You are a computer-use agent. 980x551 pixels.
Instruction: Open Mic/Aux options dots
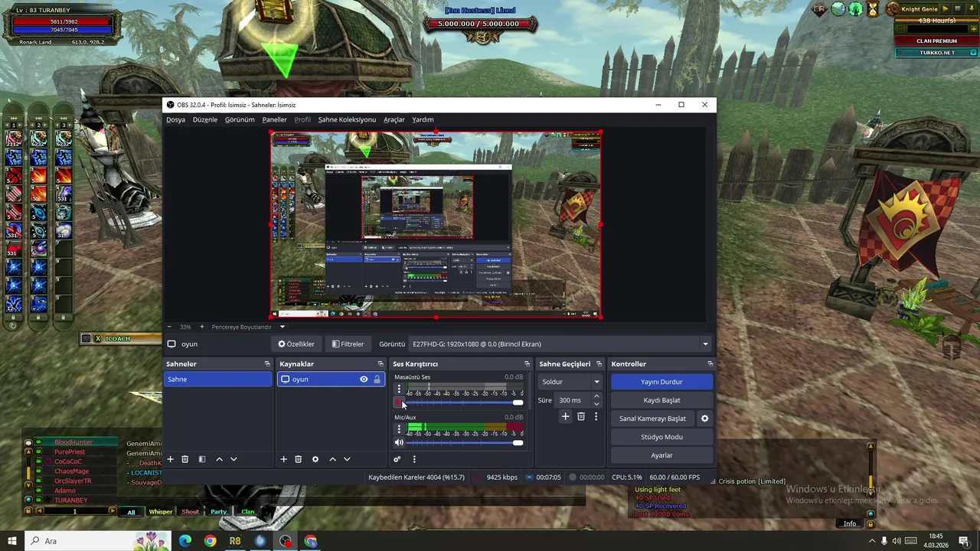point(399,429)
